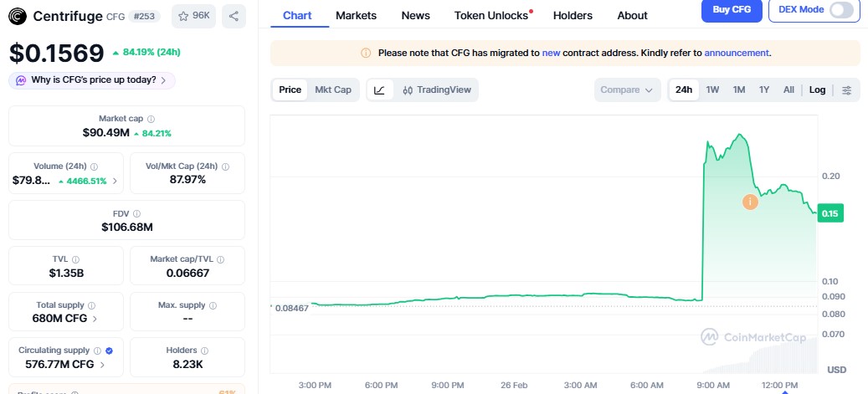Open Why is CFG's price up today
This screenshot has height=394, width=868.
[x=92, y=80]
